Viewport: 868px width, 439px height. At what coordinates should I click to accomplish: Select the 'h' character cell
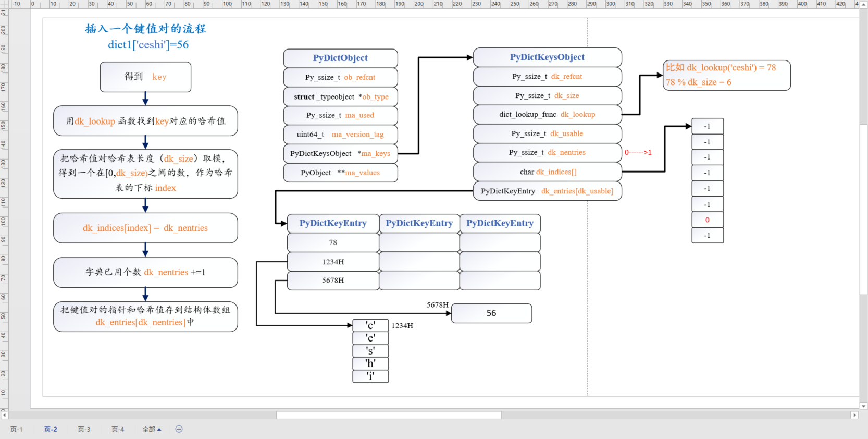point(370,363)
